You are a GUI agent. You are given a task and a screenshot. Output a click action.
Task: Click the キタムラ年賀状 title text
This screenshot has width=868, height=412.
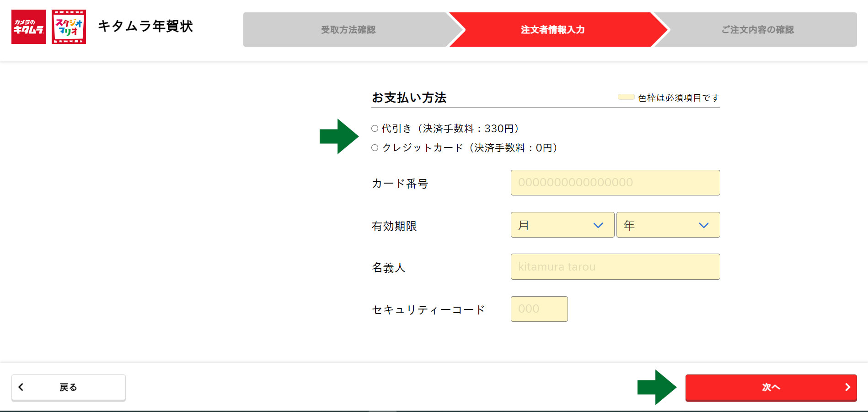pyautogui.click(x=145, y=26)
